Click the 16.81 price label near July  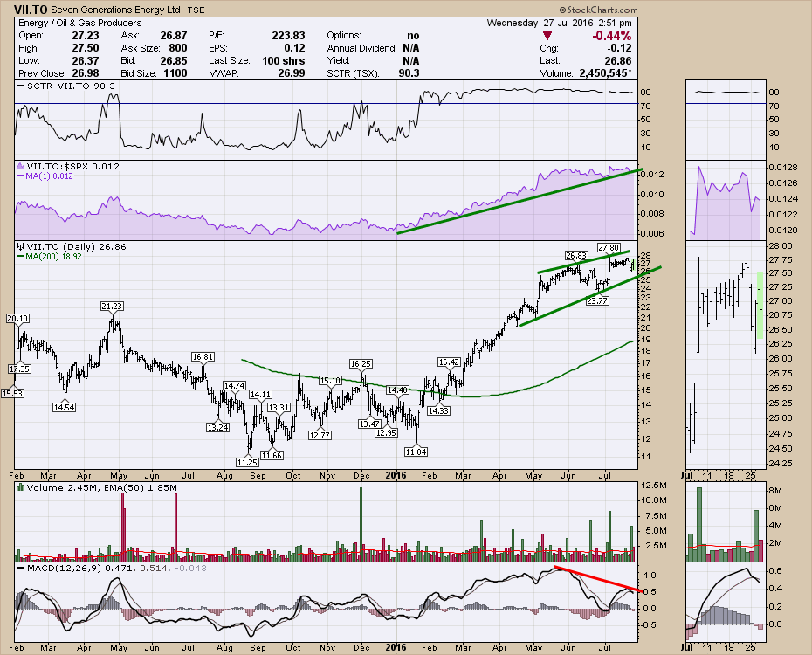(x=203, y=356)
